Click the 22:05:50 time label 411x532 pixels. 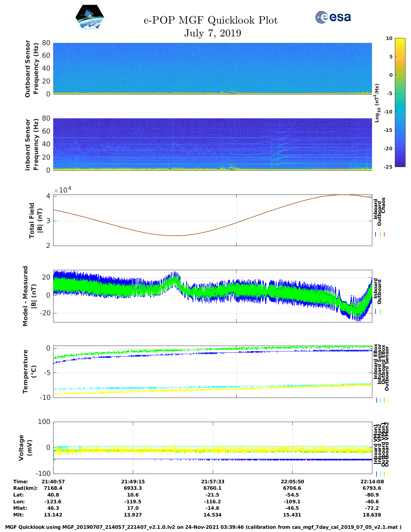coord(292,481)
